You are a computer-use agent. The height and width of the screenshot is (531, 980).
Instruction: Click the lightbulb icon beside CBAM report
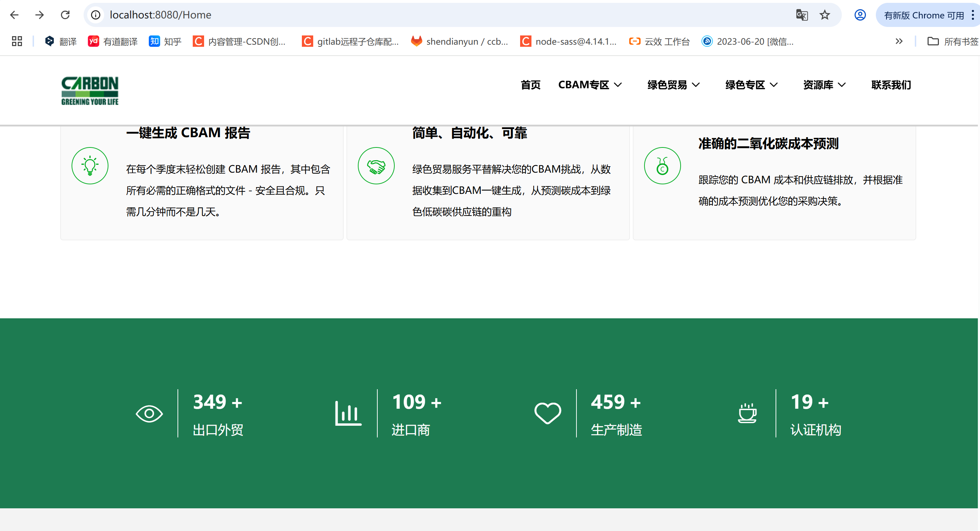pos(90,166)
